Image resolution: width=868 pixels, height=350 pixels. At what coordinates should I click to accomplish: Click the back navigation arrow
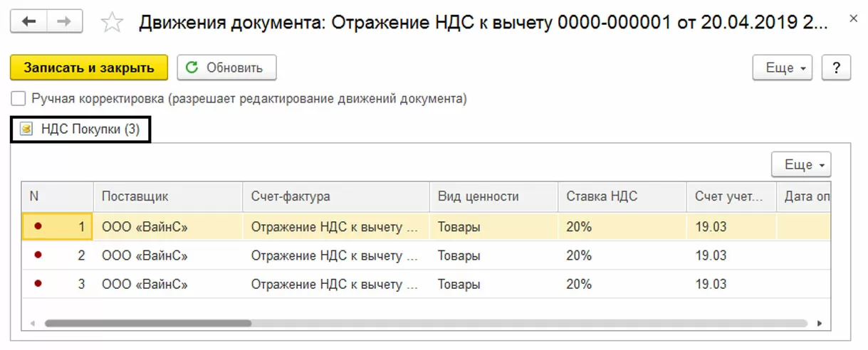(29, 22)
